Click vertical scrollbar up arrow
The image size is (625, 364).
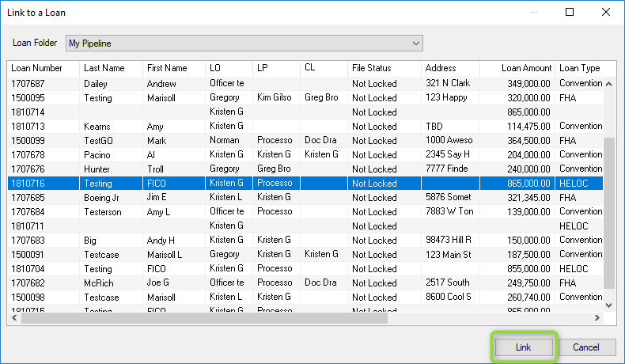pyautogui.click(x=608, y=68)
